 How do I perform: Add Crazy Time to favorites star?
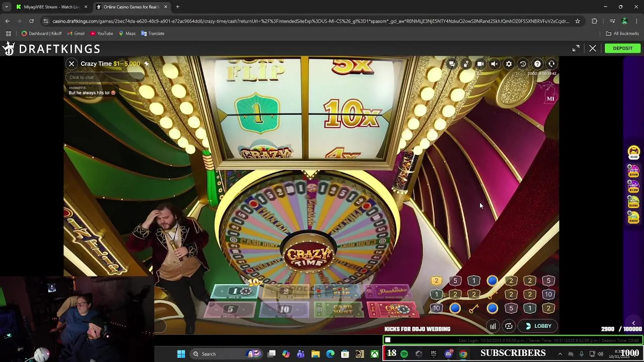(146, 64)
